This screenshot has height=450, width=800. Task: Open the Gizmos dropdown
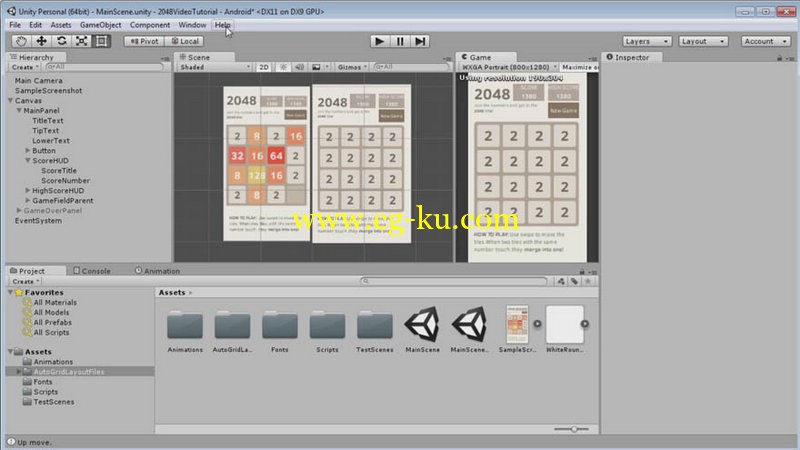point(352,67)
